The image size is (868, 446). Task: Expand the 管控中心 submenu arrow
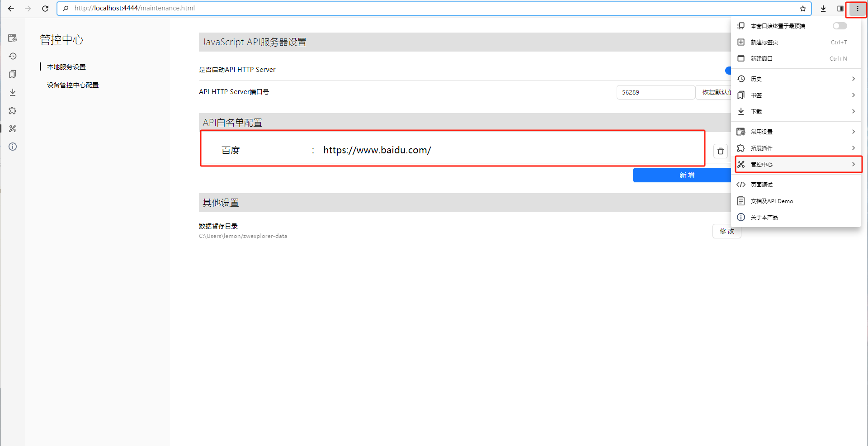coord(853,164)
